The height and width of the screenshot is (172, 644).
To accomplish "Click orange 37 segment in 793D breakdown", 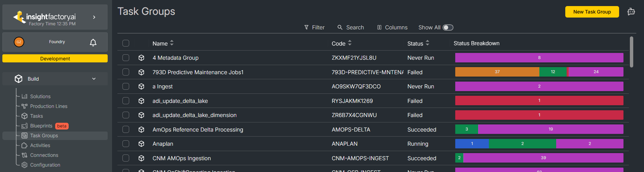I will click(x=497, y=72).
